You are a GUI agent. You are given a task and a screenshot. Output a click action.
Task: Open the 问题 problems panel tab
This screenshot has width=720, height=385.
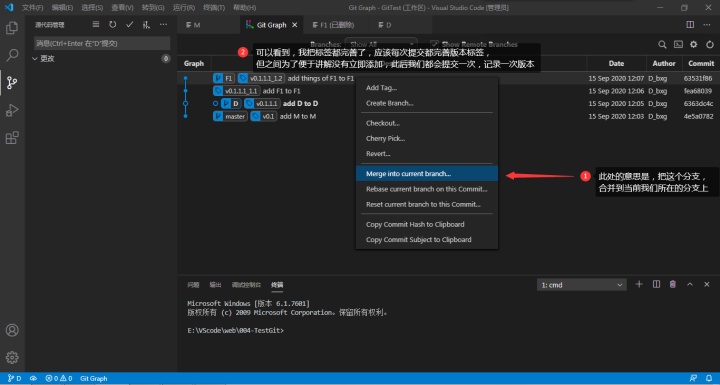click(x=193, y=285)
